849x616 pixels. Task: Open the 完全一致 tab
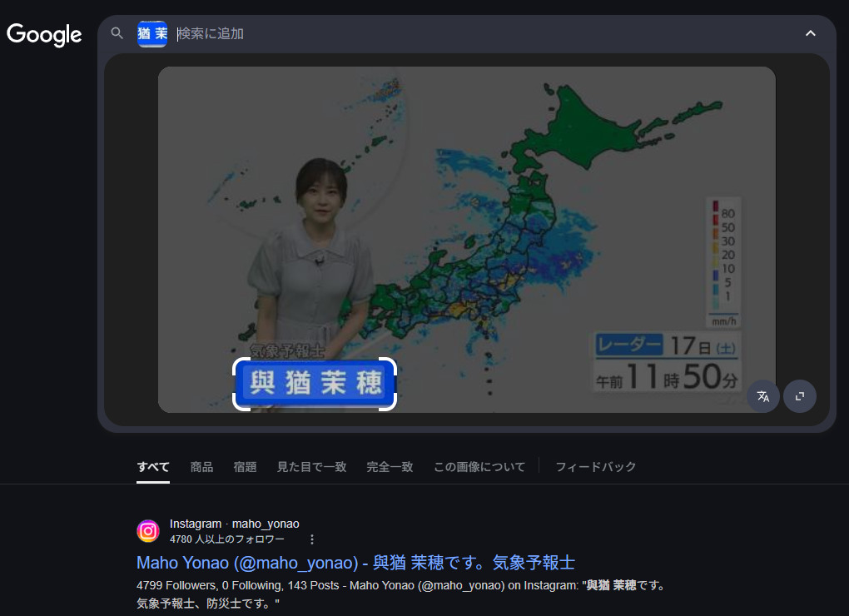click(390, 467)
